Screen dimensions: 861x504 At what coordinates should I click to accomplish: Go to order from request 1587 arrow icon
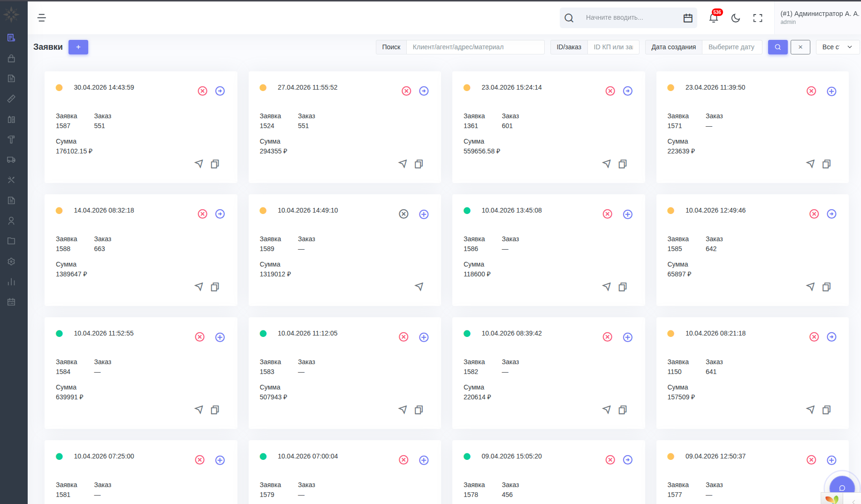tap(220, 91)
